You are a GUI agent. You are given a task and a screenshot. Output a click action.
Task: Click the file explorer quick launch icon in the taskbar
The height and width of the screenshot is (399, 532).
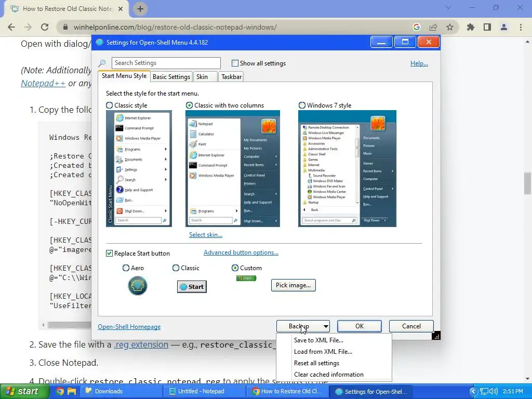pos(72,391)
